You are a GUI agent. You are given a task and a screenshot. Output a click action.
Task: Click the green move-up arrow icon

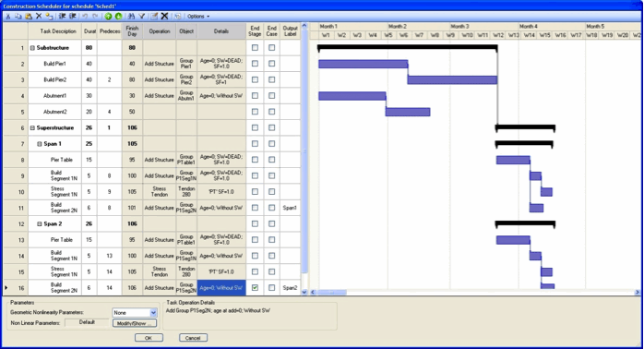[x=108, y=17]
